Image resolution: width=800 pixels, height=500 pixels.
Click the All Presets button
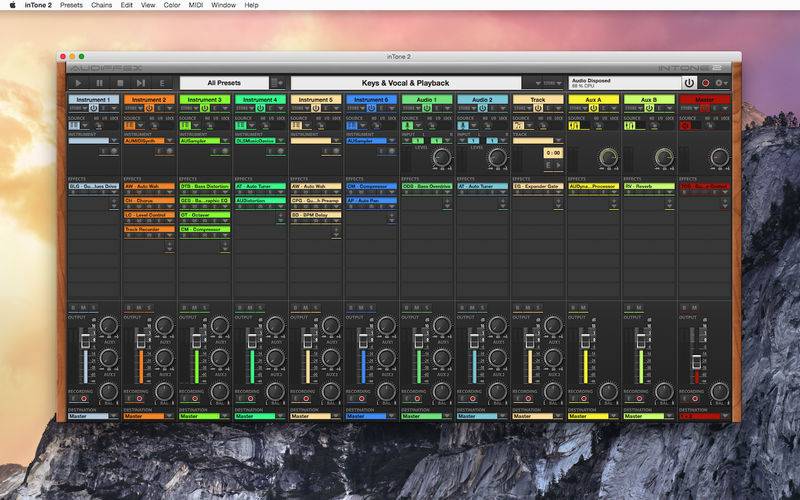224,83
